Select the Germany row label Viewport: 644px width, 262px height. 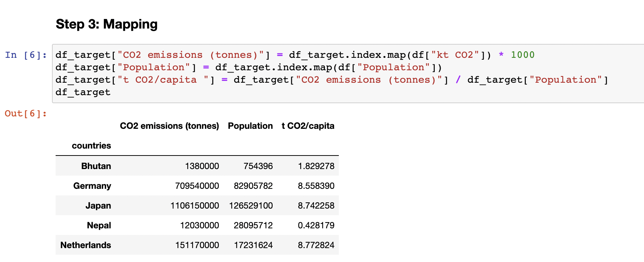[92, 186]
